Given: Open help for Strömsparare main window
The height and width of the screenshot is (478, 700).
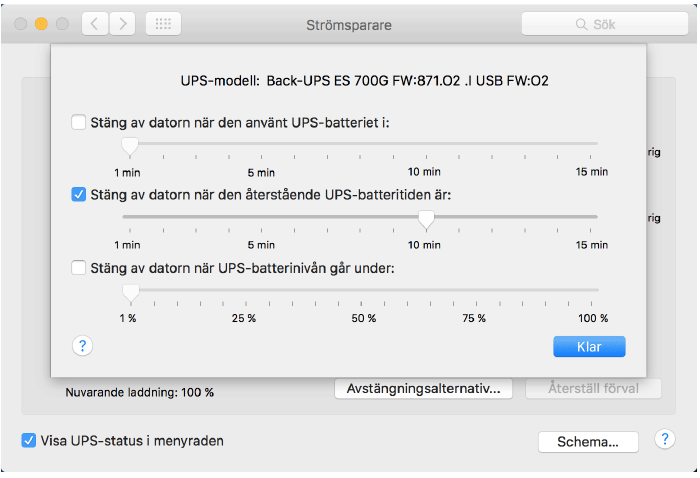Looking at the screenshot, I should pyautogui.click(x=664, y=440).
